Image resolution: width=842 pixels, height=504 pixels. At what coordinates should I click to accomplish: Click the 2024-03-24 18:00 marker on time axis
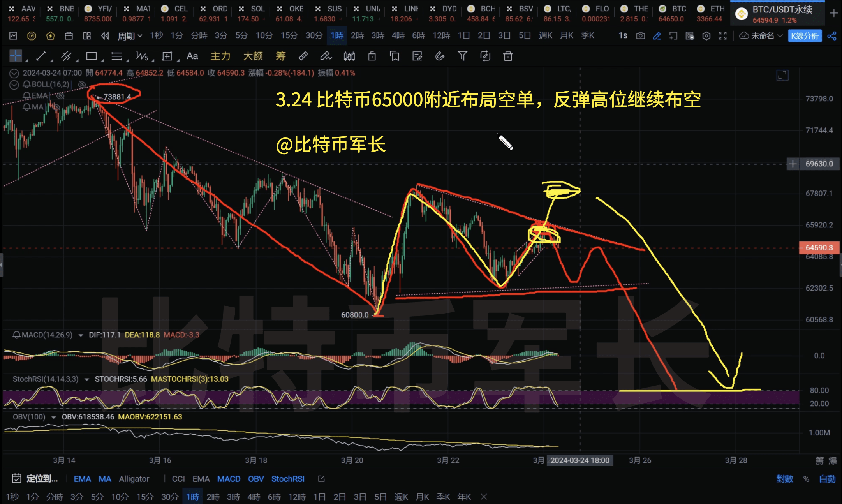(x=580, y=460)
